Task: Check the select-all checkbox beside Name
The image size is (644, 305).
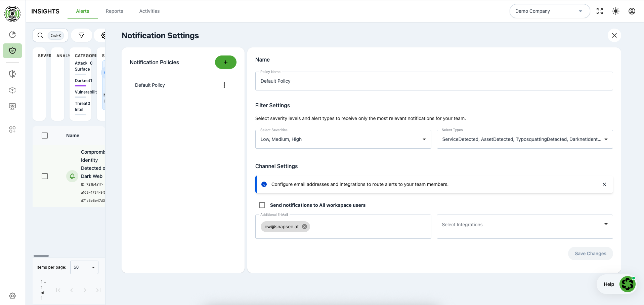Action: [45, 136]
